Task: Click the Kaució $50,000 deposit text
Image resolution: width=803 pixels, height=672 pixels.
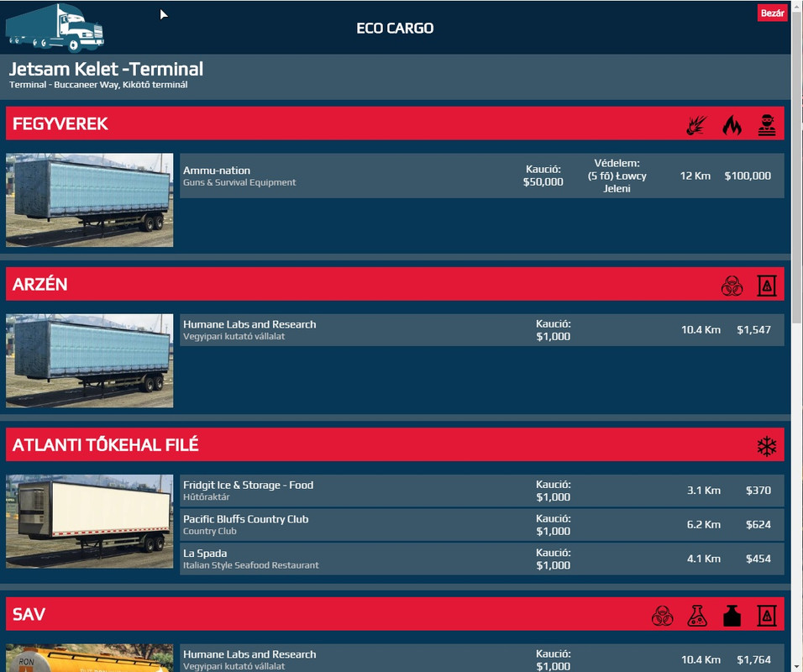Action: tap(543, 176)
